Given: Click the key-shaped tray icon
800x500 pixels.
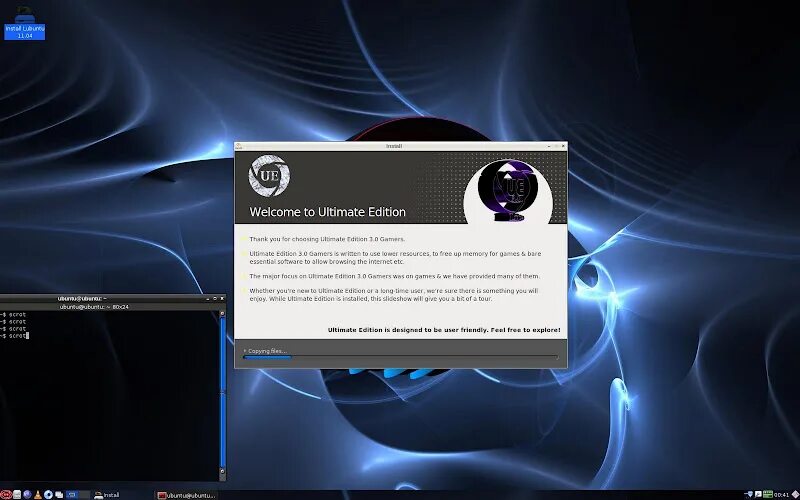Looking at the screenshot, I should pyautogui.click(x=758, y=494).
